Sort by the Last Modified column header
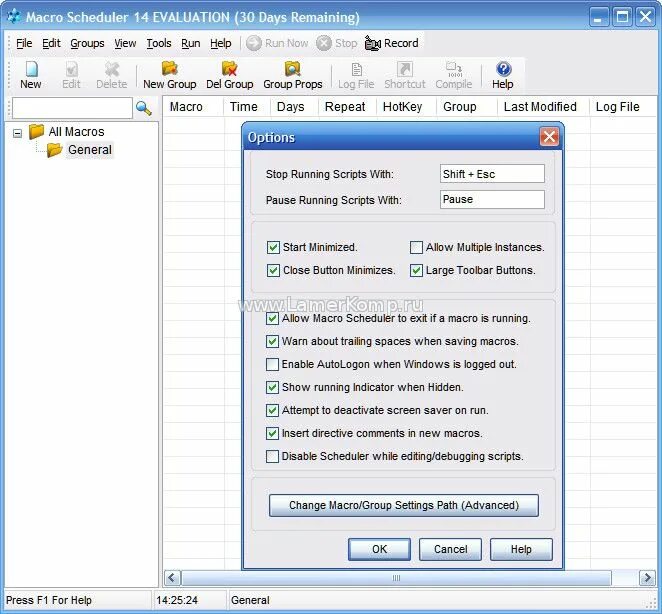 [543, 106]
